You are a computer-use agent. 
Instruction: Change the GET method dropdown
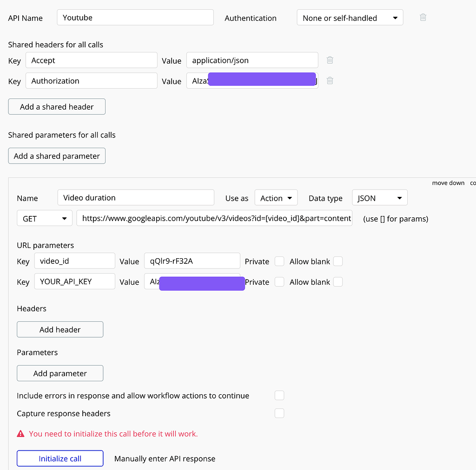click(x=45, y=218)
